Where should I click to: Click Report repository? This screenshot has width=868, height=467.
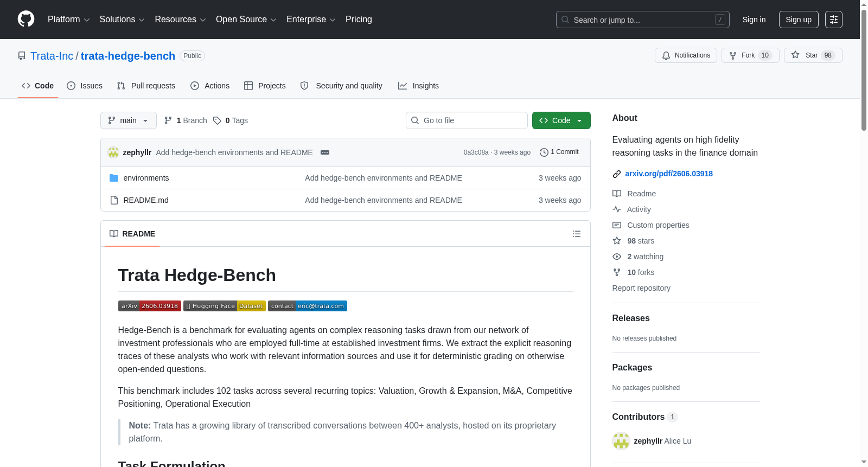(x=641, y=288)
